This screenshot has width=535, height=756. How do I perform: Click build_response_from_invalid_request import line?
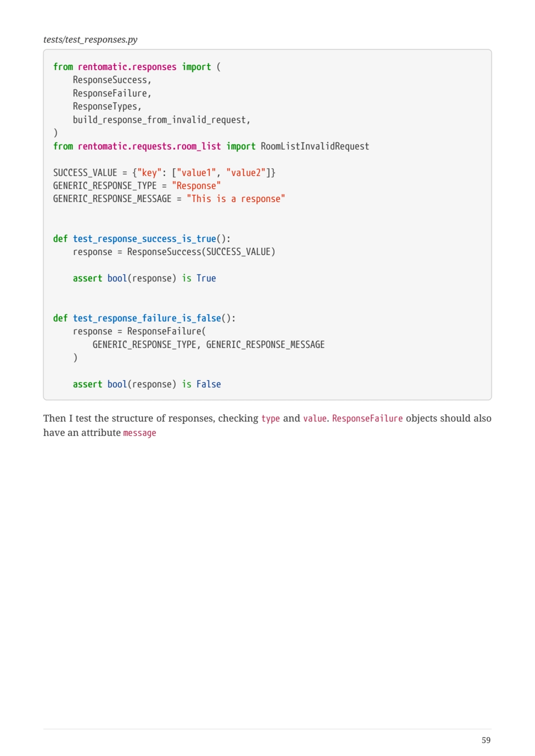[161, 120]
